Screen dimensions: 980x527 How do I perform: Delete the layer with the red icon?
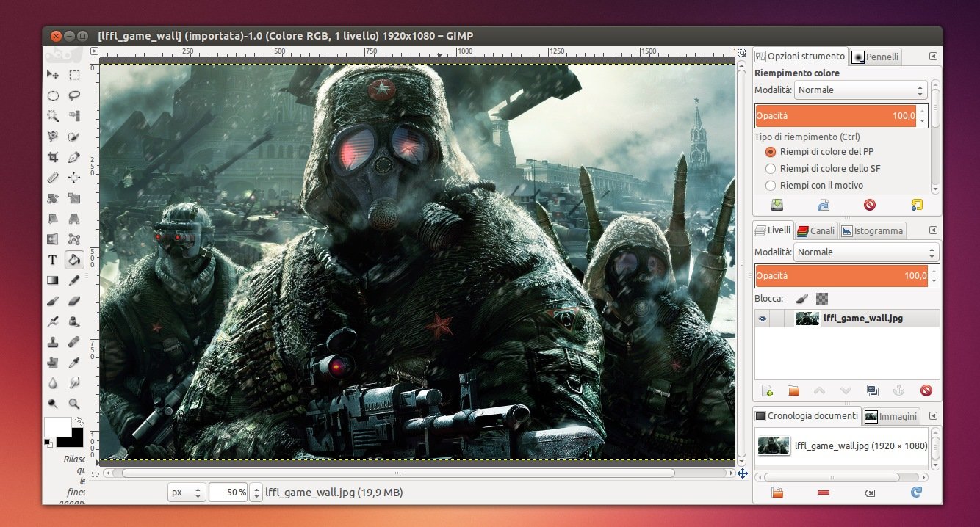click(926, 390)
